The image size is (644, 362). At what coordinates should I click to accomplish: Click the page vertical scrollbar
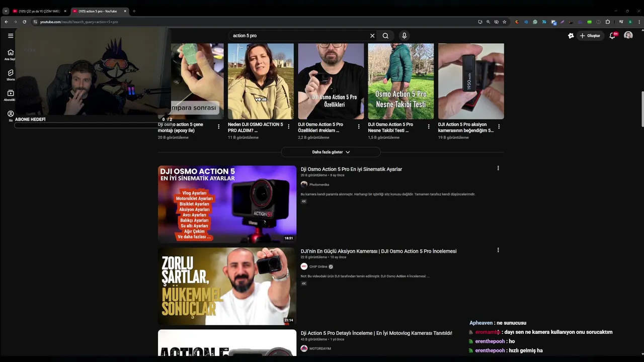point(642,109)
